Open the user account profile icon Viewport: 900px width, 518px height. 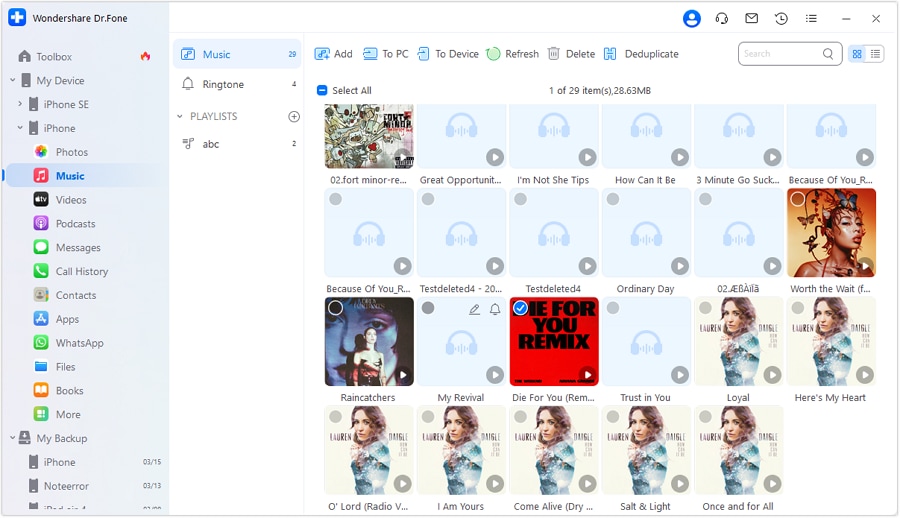tap(692, 19)
